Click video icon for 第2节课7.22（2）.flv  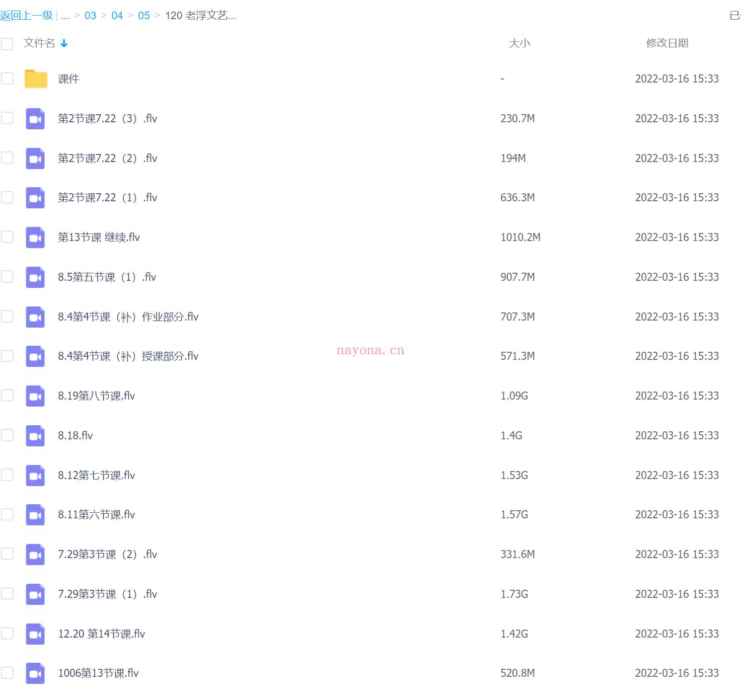coord(35,159)
